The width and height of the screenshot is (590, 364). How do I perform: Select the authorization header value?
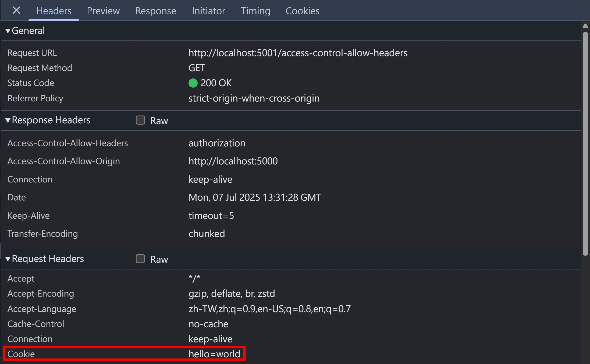(217, 143)
